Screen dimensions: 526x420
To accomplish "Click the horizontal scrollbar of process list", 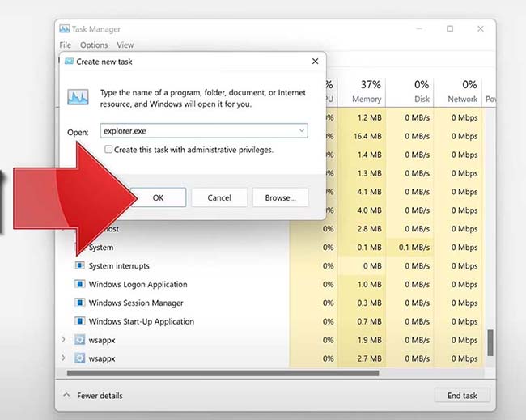I will coord(223,373).
